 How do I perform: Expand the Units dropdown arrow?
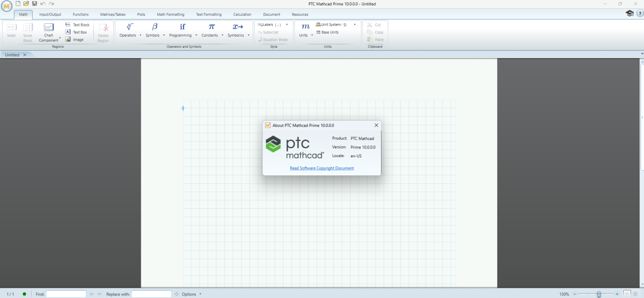312,35
